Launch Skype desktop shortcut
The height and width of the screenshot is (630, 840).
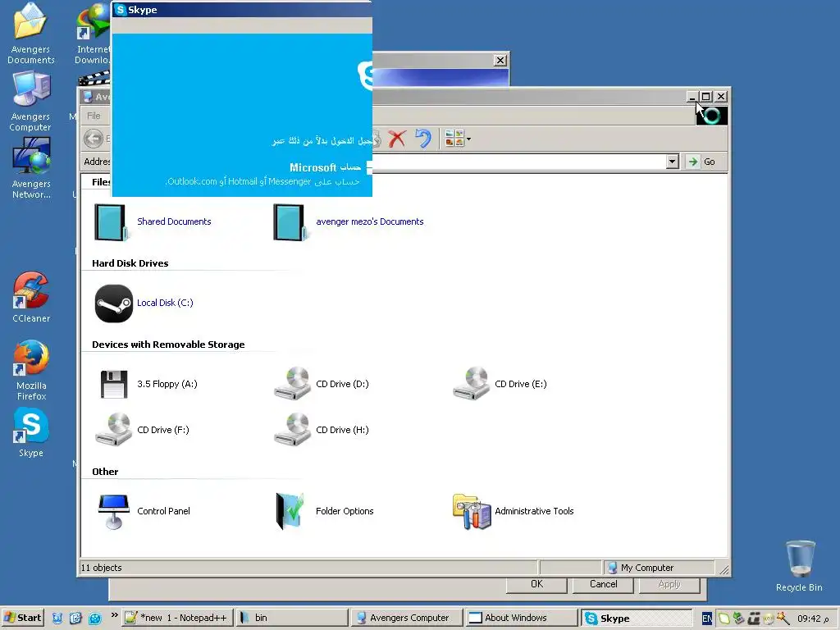point(31,433)
